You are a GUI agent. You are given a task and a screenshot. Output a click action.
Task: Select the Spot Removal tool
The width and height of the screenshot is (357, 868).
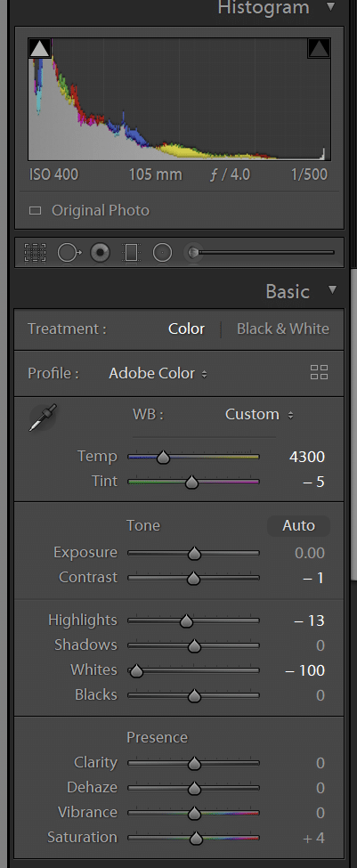69,253
